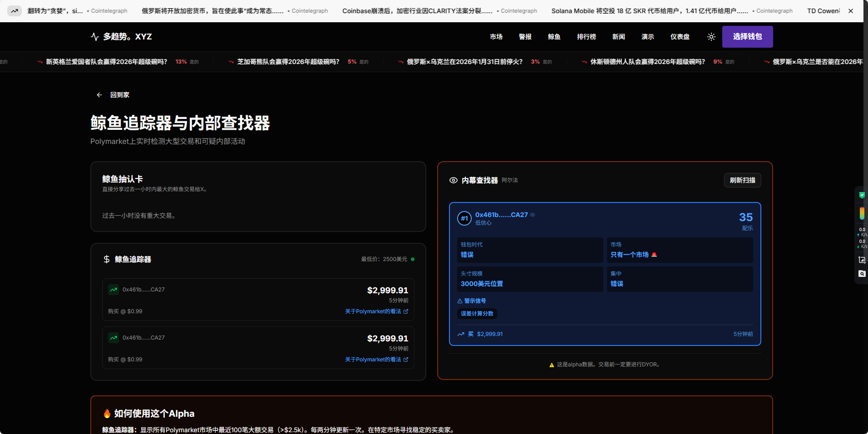Screen dimensions: 868x434
Task: Open the 市场 nav menu item
Action: (x=496, y=37)
